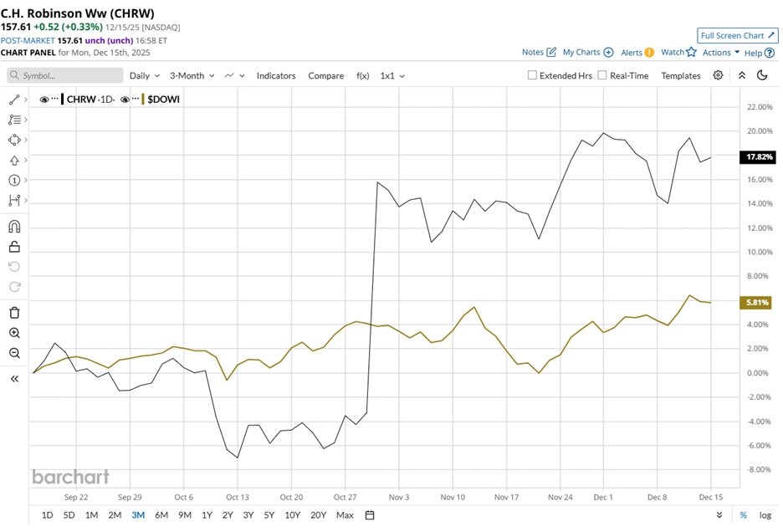783x532 pixels.
Task: Open the Actions dropdown
Action: coord(720,53)
